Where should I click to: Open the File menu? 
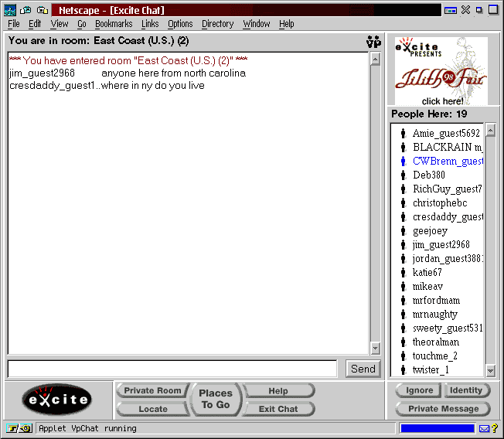[14, 24]
